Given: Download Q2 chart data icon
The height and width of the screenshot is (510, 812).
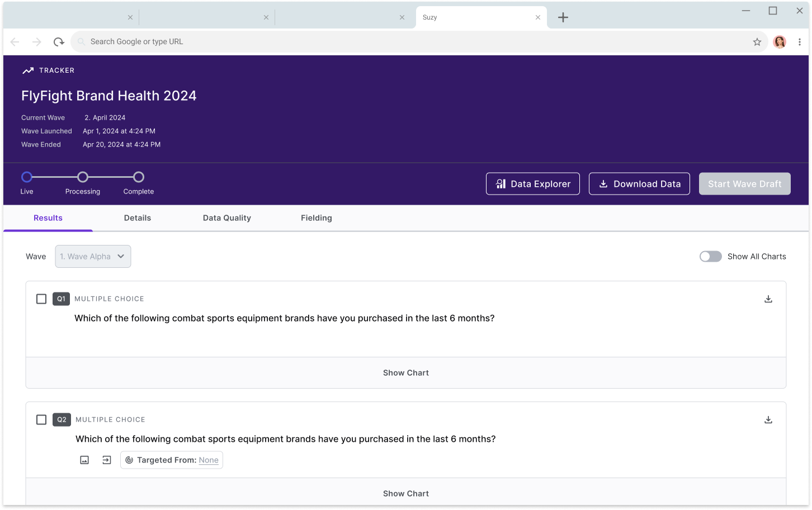Looking at the screenshot, I should [768, 420].
